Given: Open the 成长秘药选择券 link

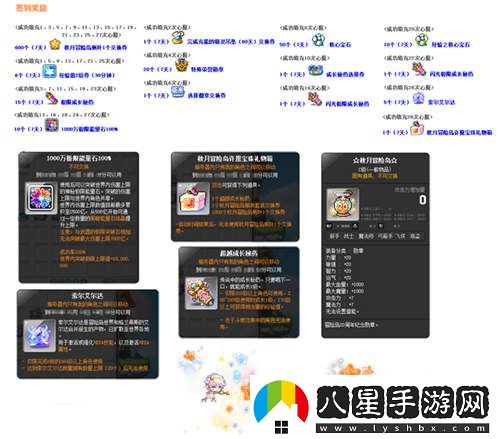Looking at the screenshot, I should (x=345, y=74).
